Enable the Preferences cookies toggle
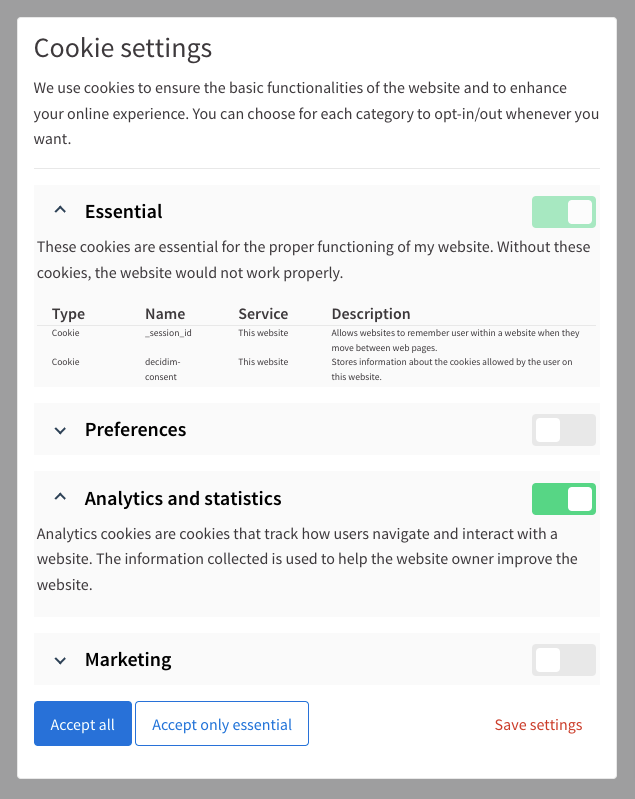This screenshot has height=799, width=635. pyautogui.click(x=564, y=430)
